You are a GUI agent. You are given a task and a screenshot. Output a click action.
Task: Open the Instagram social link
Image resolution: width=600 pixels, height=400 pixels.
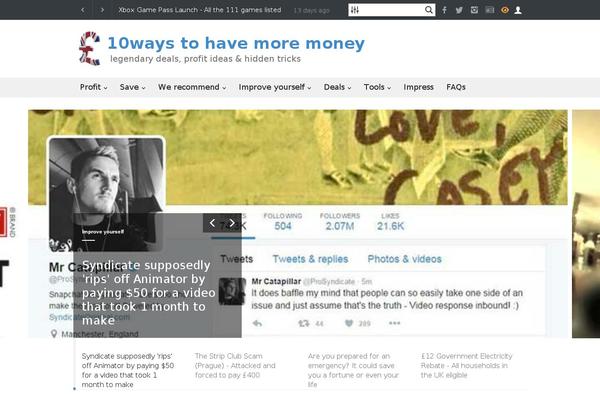474,10
